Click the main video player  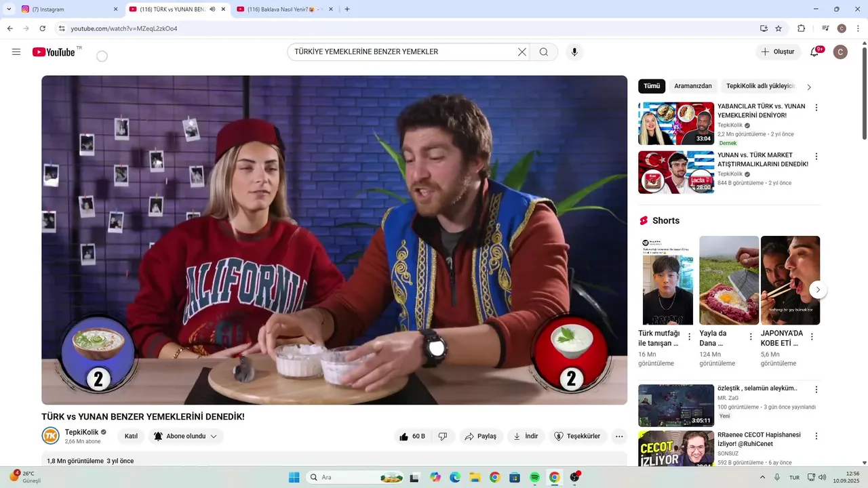[x=334, y=240]
